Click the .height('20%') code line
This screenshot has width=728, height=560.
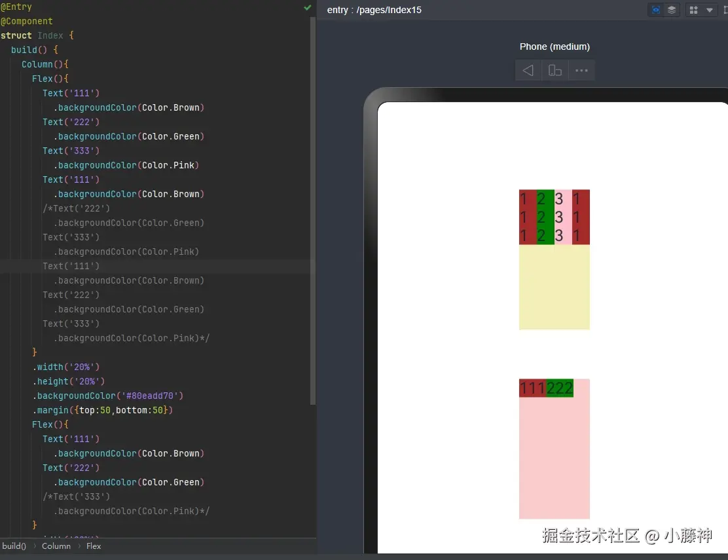coord(68,381)
